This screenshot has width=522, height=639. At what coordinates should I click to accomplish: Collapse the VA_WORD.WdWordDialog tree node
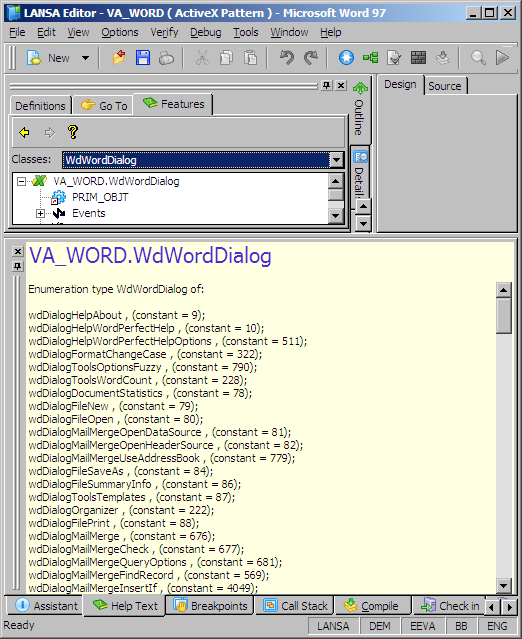[21, 181]
